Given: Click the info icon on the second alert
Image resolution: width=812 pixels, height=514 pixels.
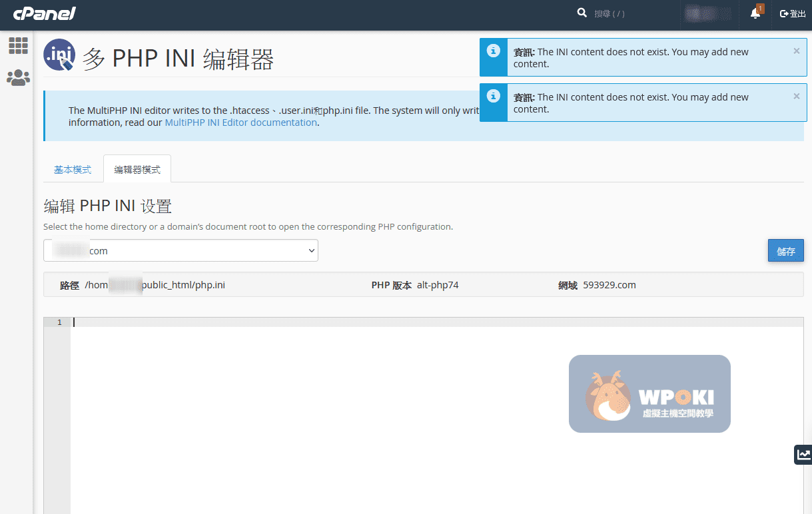Looking at the screenshot, I should pos(493,97).
